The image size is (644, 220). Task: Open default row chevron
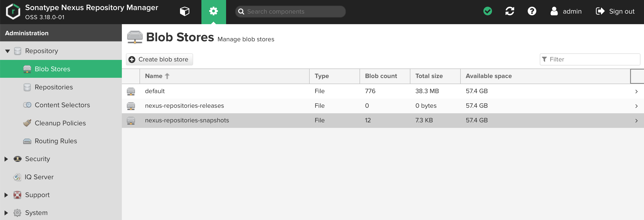point(636,92)
